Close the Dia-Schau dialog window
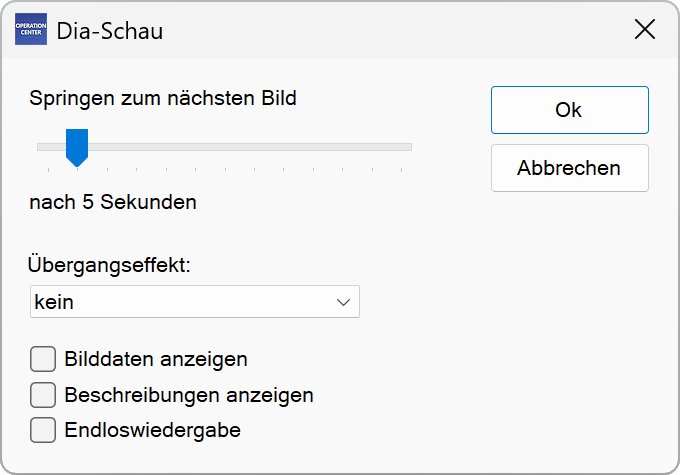Screen dimensions: 680x475 coord(645,30)
